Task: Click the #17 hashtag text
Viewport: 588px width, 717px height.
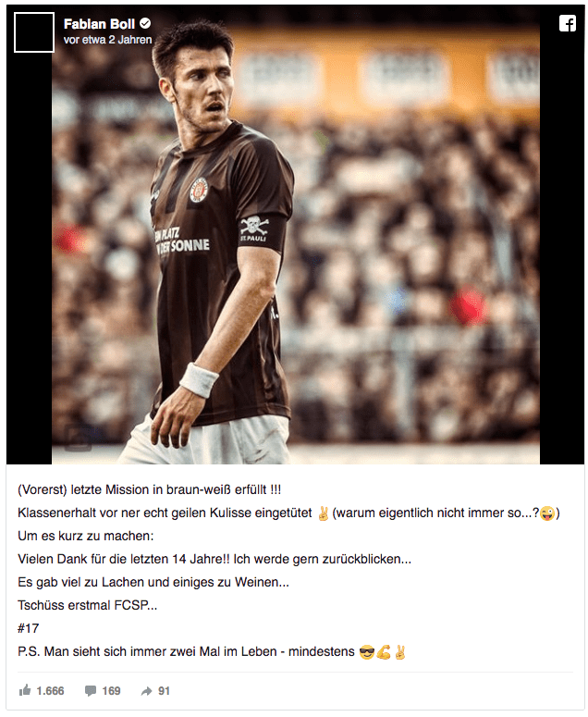Action: tap(29, 629)
